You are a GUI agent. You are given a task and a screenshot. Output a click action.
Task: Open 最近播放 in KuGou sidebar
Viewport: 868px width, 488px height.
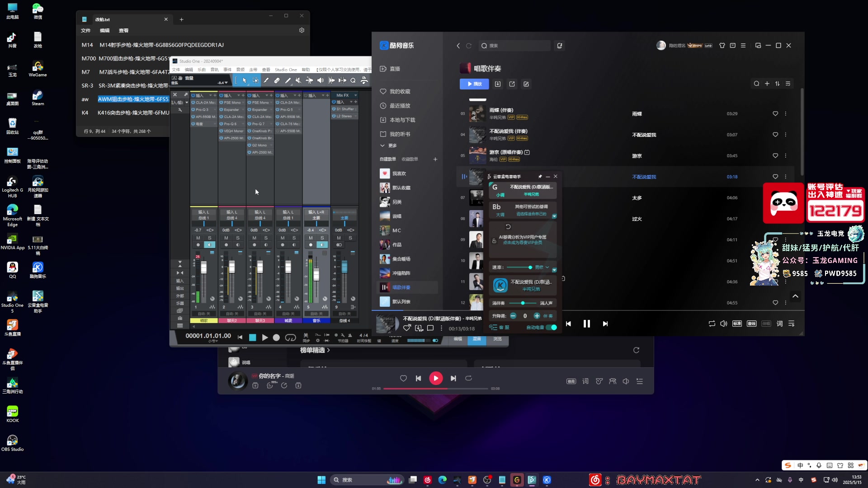(400, 106)
